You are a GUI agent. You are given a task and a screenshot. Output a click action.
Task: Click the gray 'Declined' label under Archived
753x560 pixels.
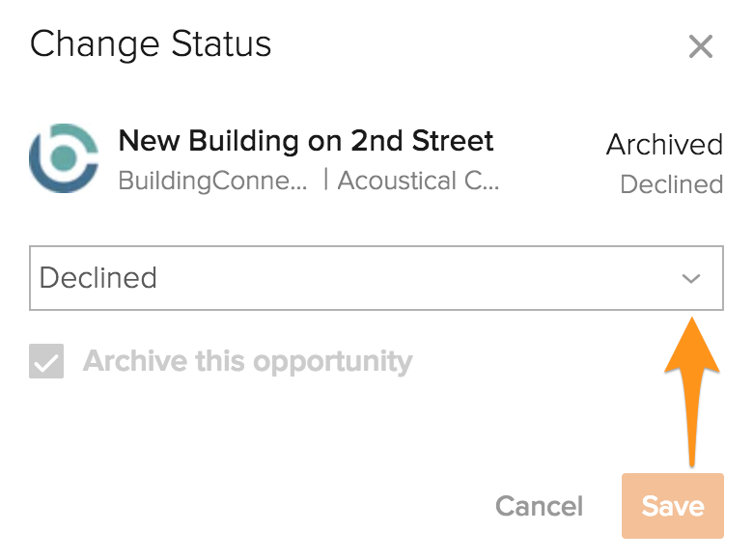click(x=672, y=184)
